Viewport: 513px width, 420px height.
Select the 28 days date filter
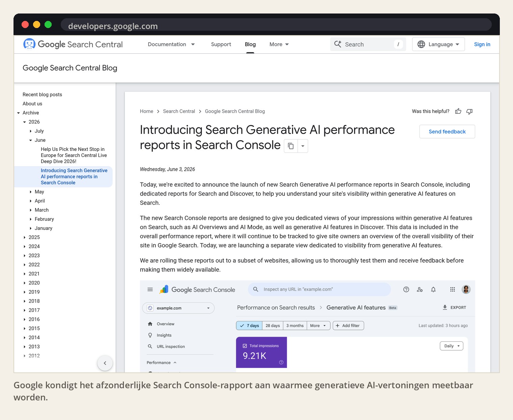coord(273,325)
